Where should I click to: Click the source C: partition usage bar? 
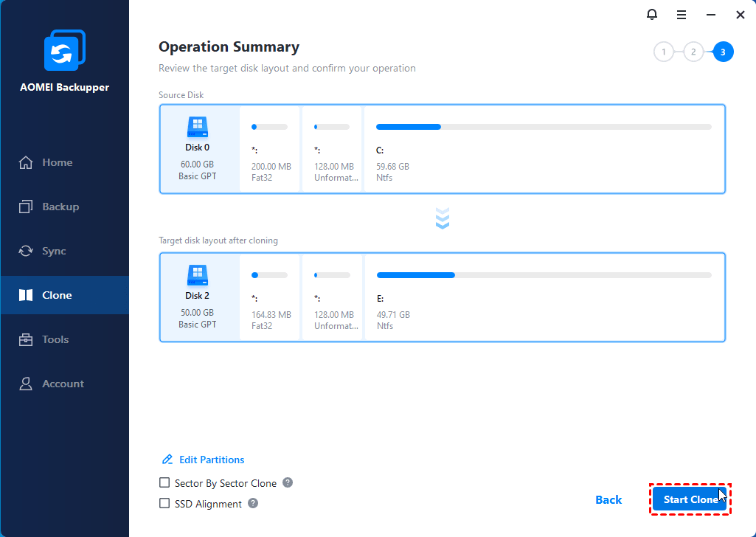[544, 127]
